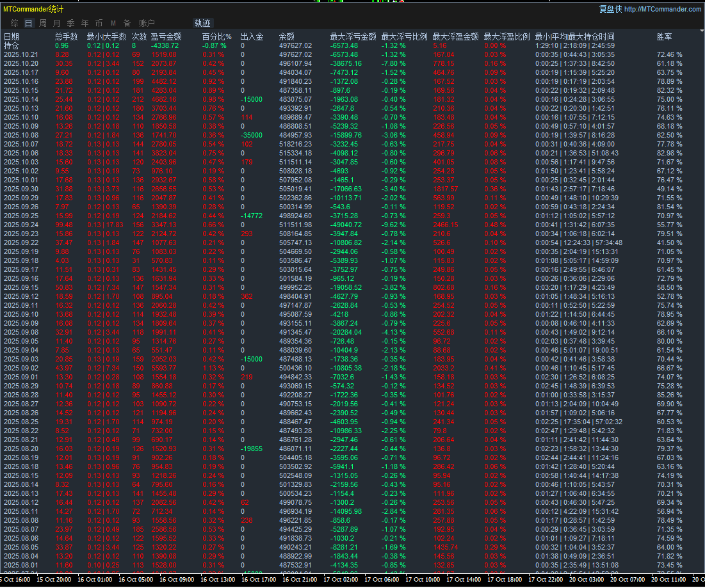Select the 2025.08.01 date row
The width and height of the screenshot is (705, 588).
21,565
